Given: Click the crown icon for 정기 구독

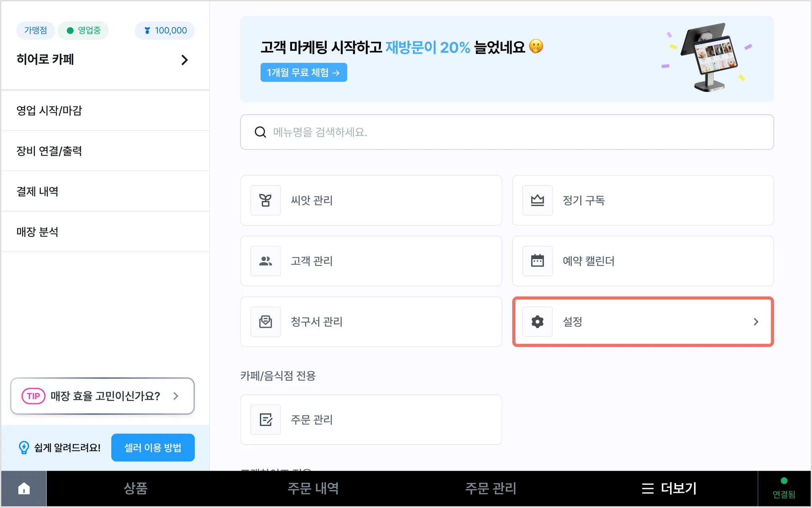Looking at the screenshot, I should (537, 201).
